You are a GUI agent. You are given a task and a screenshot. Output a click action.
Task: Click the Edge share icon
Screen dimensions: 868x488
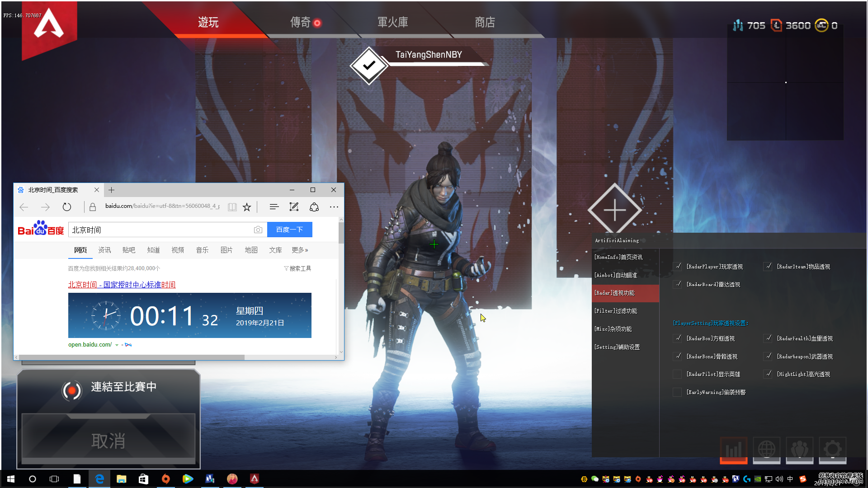click(x=314, y=207)
